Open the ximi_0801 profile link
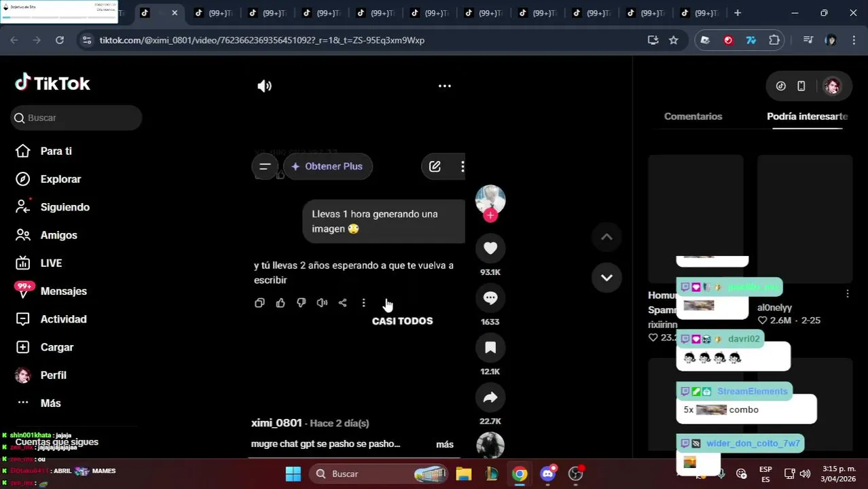The width and height of the screenshot is (868, 489). pyautogui.click(x=276, y=423)
